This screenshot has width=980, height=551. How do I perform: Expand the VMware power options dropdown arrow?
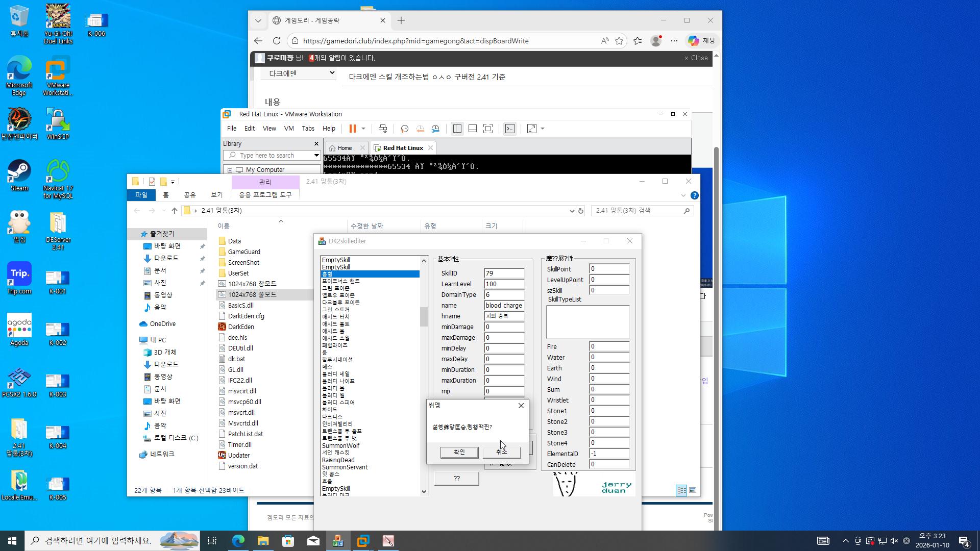click(x=363, y=129)
